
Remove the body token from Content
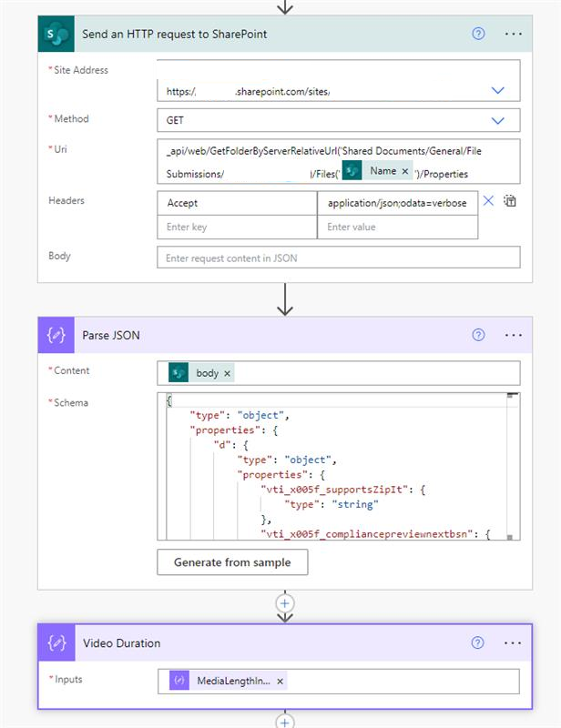point(228,373)
